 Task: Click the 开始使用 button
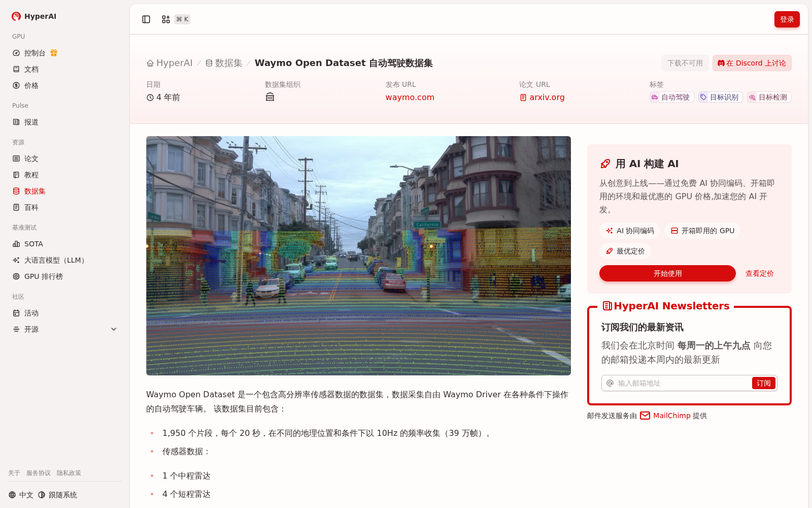667,273
